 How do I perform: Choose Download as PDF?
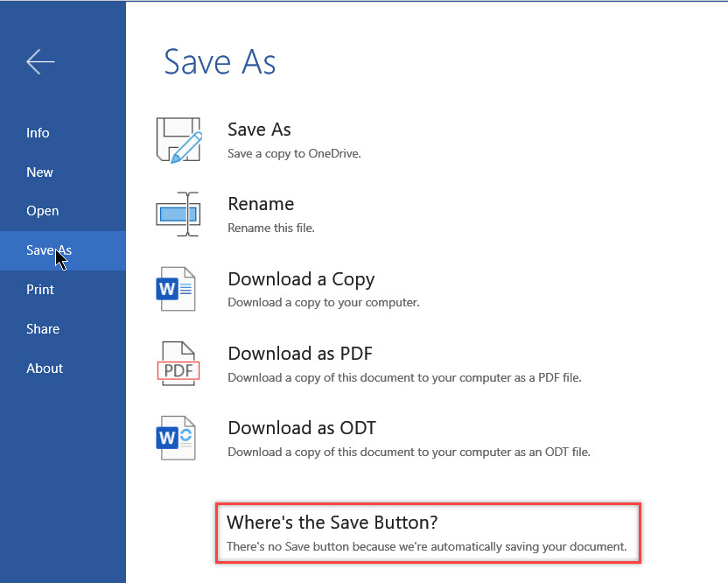[x=300, y=354]
